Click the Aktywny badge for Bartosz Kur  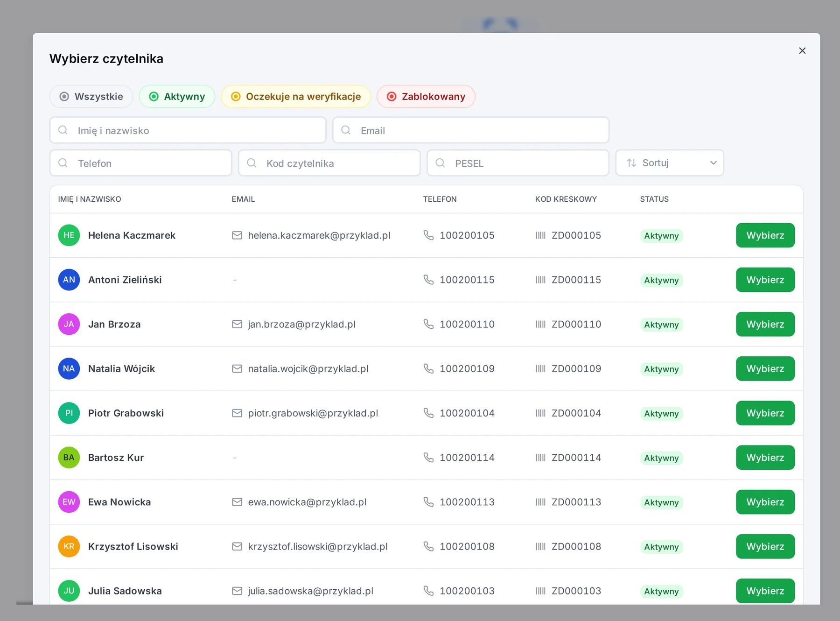pyautogui.click(x=661, y=458)
